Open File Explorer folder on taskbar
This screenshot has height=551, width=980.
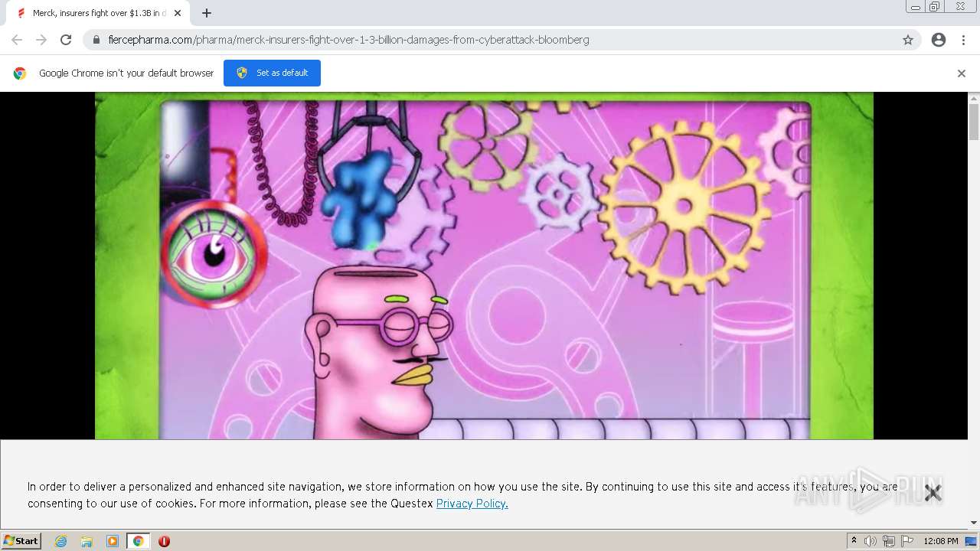point(87,541)
